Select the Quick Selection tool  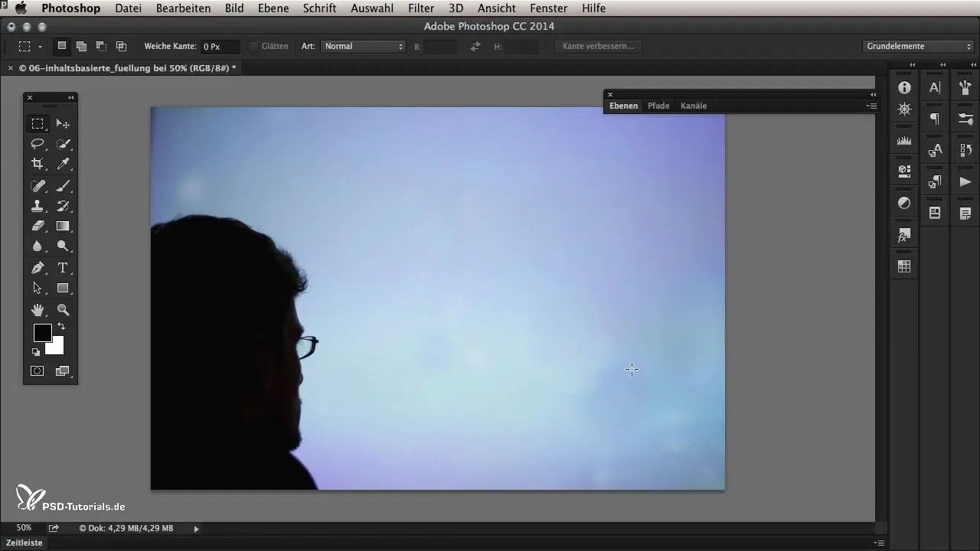(x=63, y=144)
